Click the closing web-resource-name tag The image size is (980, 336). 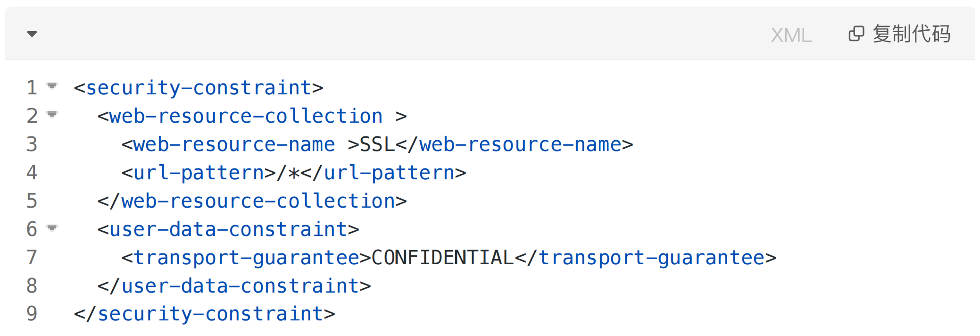click(515, 144)
